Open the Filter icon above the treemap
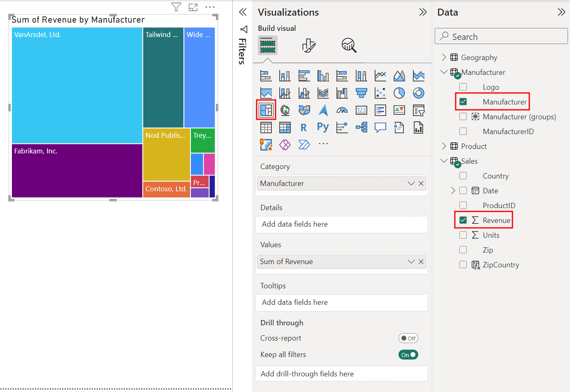570x392 pixels. click(176, 7)
